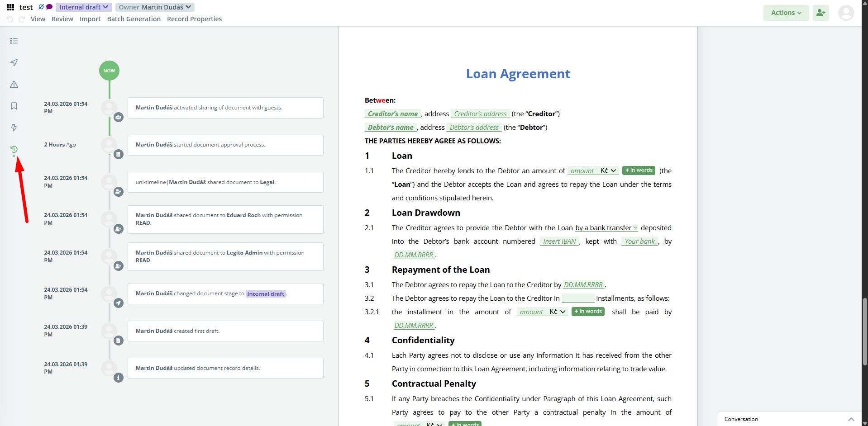868x426 pixels.
Task: Open the Actions dropdown
Action: 786,13
